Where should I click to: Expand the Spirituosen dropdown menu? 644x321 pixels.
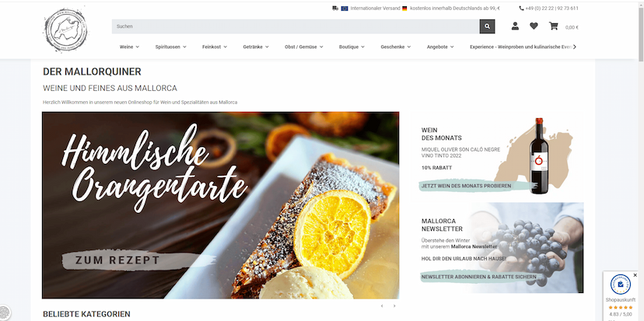coord(171,47)
